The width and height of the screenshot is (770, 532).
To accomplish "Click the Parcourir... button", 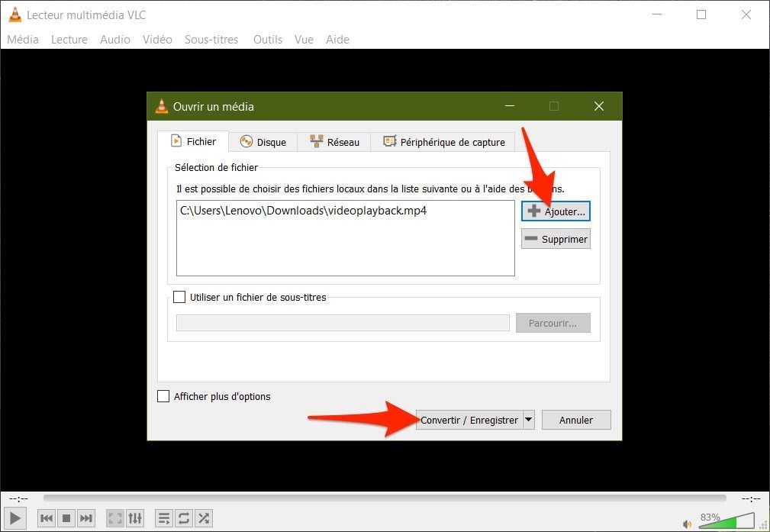I will [x=553, y=323].
